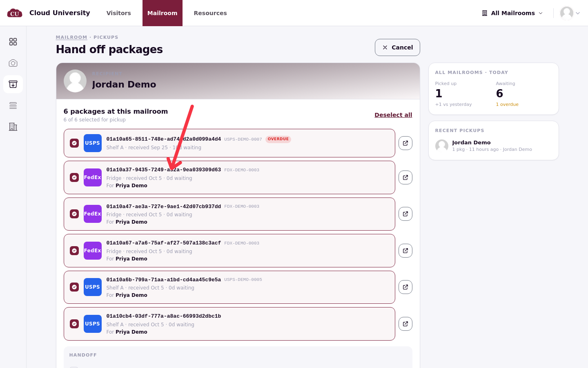Uncheck USPS package 01a10cb4 checkbox
588x368 pixels.
[74, 324]
